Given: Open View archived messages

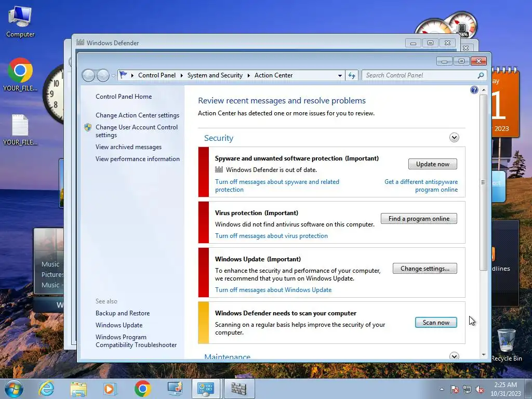Looking at the screenshot, I should click(x=128, y=147).
